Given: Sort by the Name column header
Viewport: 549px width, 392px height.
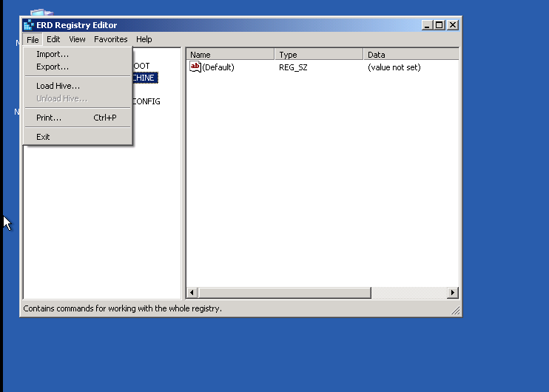Looking at the screenshot, I should click(x=230, y=55).
